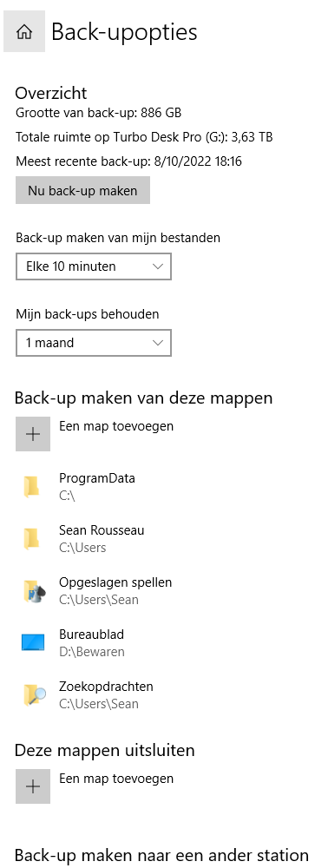Select the Bureaublad D:\Bewaren entry
The height and width of the screenshot is (868, 315).
click(x=157, y=642)
